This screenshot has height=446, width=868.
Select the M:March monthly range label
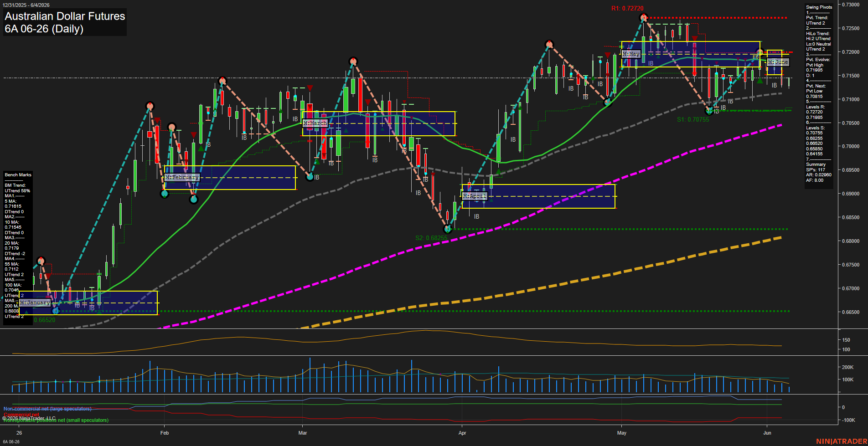(x=315, y=123)
